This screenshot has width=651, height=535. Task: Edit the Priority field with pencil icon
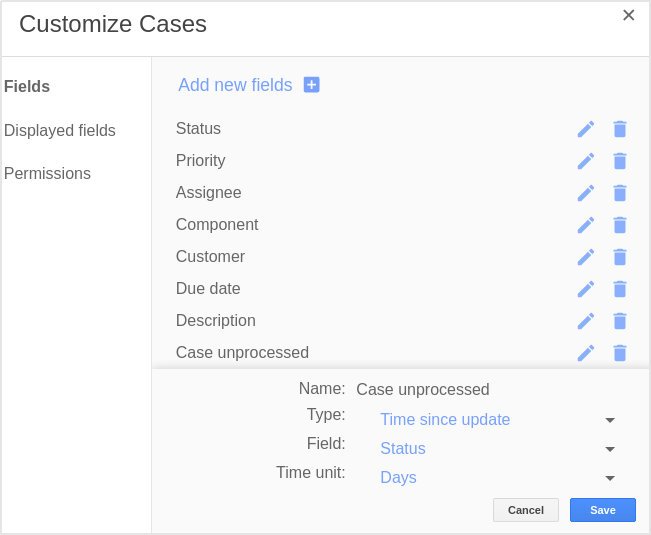click(586, 161)
